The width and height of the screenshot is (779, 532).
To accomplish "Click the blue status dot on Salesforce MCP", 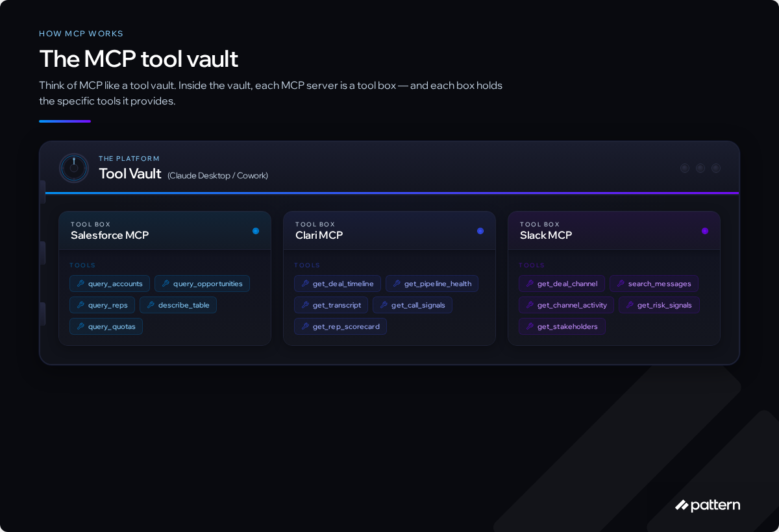I will [x=256, y=231].
